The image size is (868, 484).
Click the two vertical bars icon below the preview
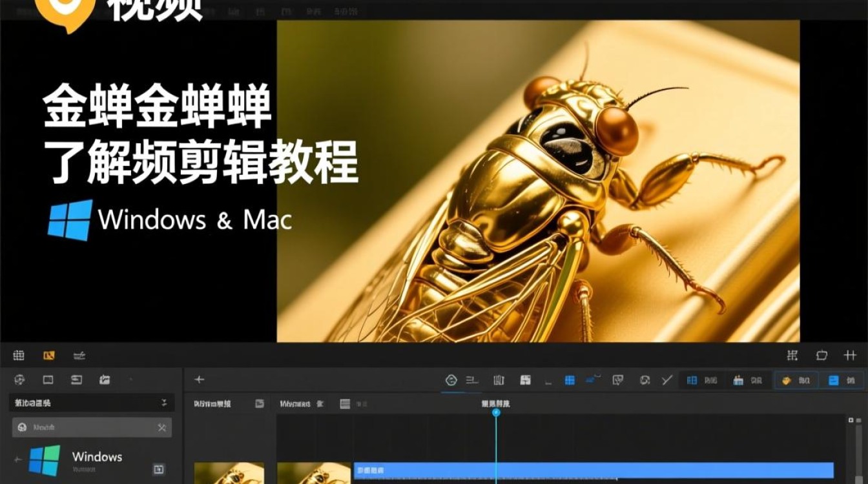point(850,356)
